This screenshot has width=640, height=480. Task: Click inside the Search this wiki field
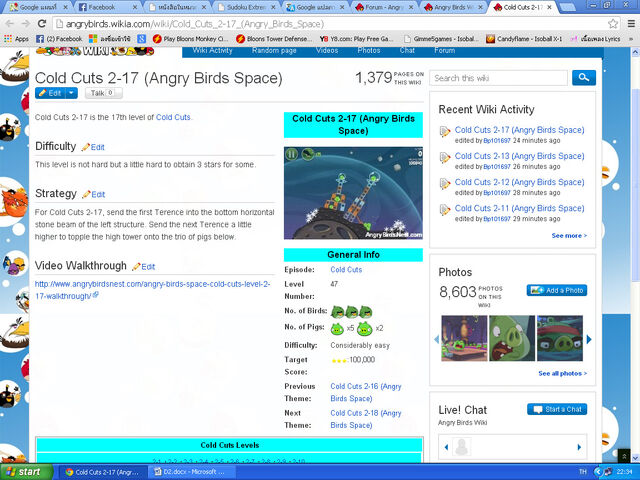click(498, 78)
